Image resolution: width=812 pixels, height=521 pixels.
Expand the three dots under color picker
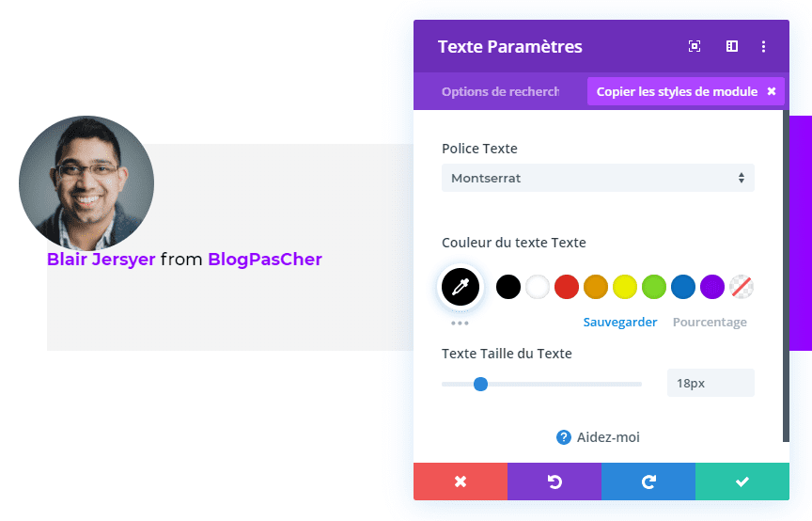[460, 323]
